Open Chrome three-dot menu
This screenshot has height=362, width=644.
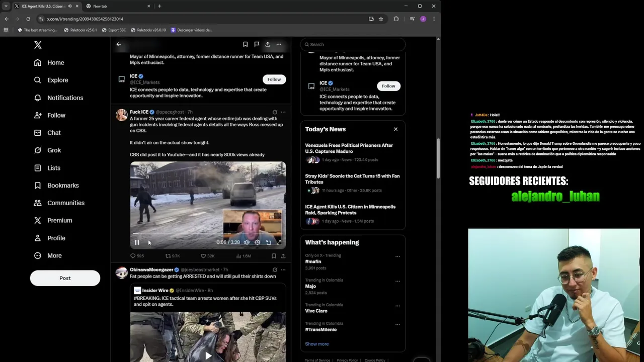(x=434, y=19)
